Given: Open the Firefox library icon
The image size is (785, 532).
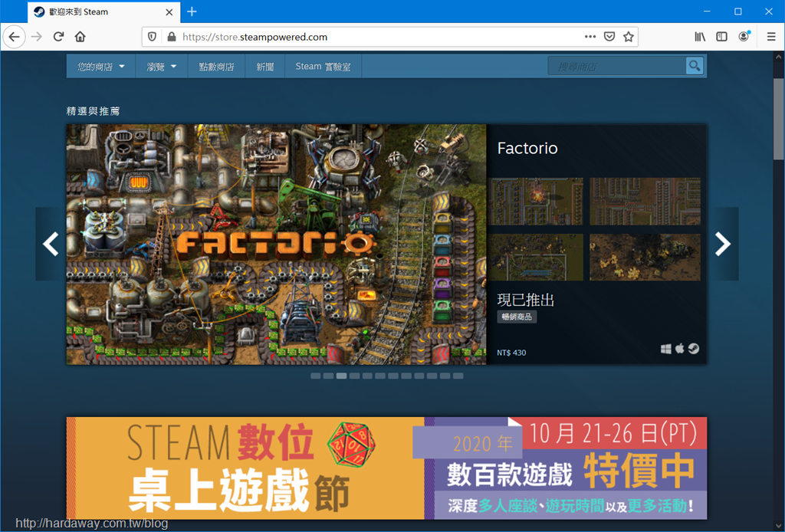Looking at the screenshot, I should [x=700, y=37].
